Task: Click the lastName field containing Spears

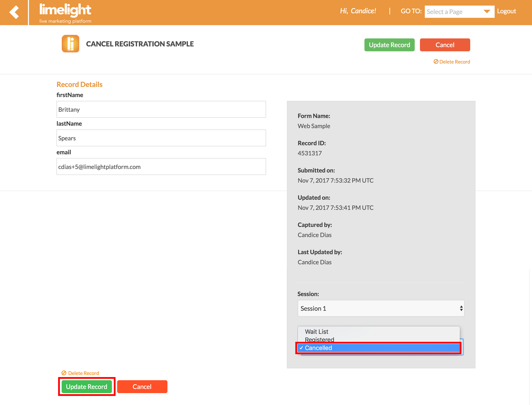Action: coord(161,138)
